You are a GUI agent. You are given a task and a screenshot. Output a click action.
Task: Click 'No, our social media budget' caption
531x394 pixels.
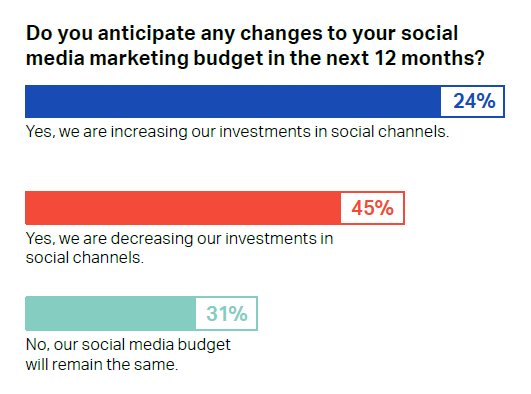[x=128, y=354]
